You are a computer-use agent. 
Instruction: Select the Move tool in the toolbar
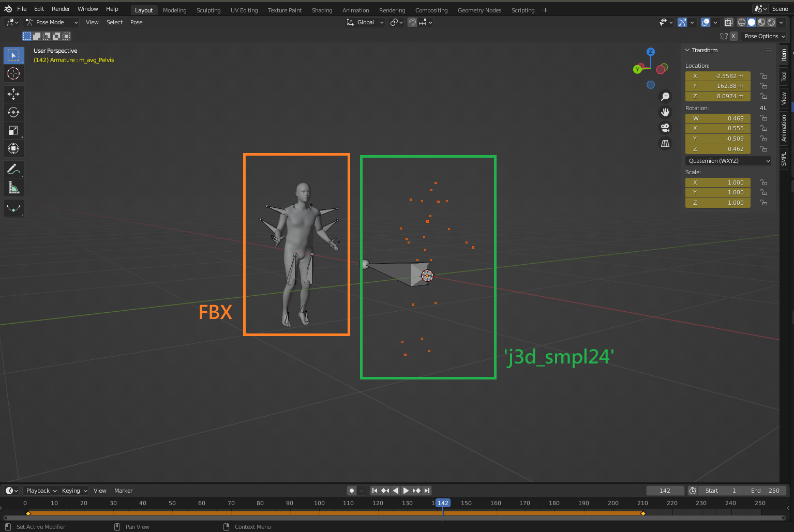tap(13, 94)
